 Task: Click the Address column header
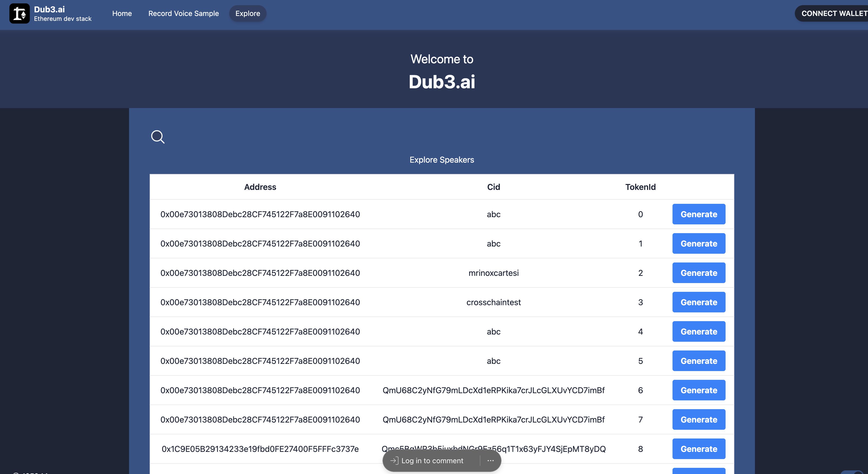coord(260,187)
